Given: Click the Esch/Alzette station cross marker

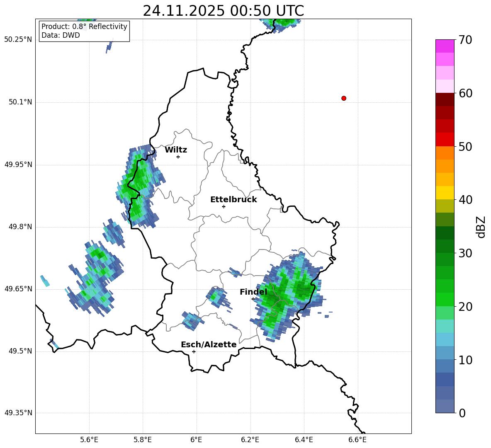Looking at the screenshot, I should [x=194, y=351].
